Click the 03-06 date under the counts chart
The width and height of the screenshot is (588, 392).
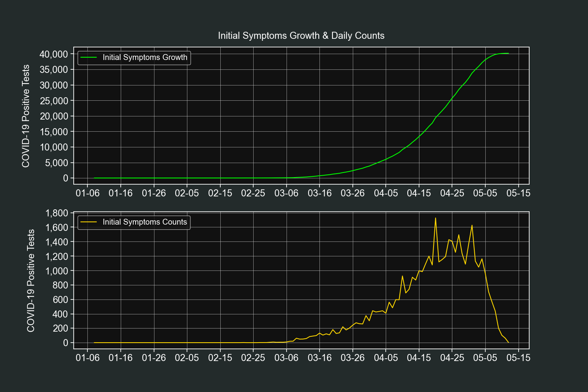[287, 358]
